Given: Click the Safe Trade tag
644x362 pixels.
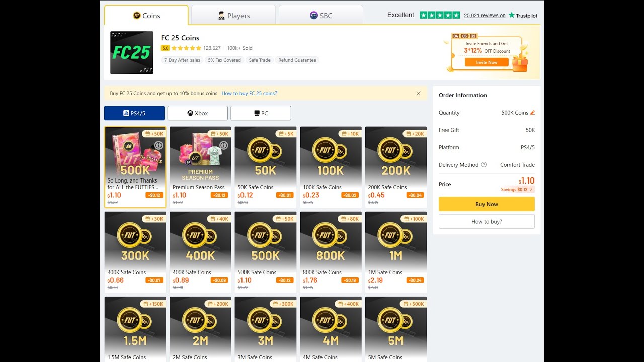Looking at the screenshot, I should [260, 60].
